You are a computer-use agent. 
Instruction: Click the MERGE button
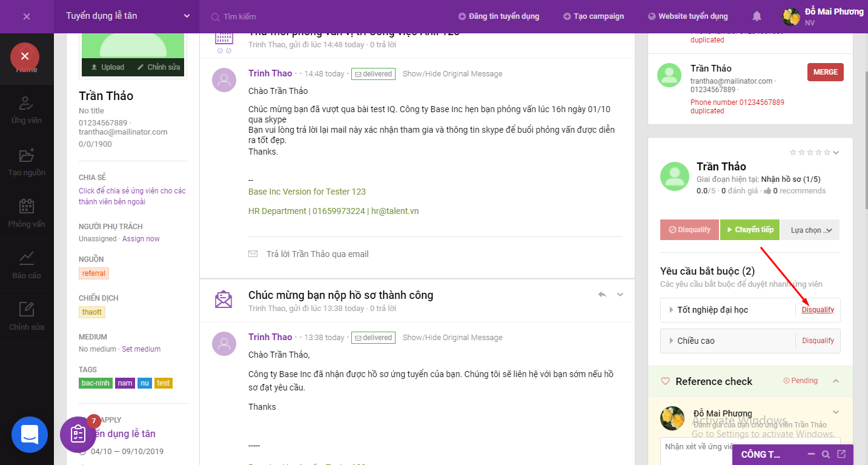pos(826,72)
